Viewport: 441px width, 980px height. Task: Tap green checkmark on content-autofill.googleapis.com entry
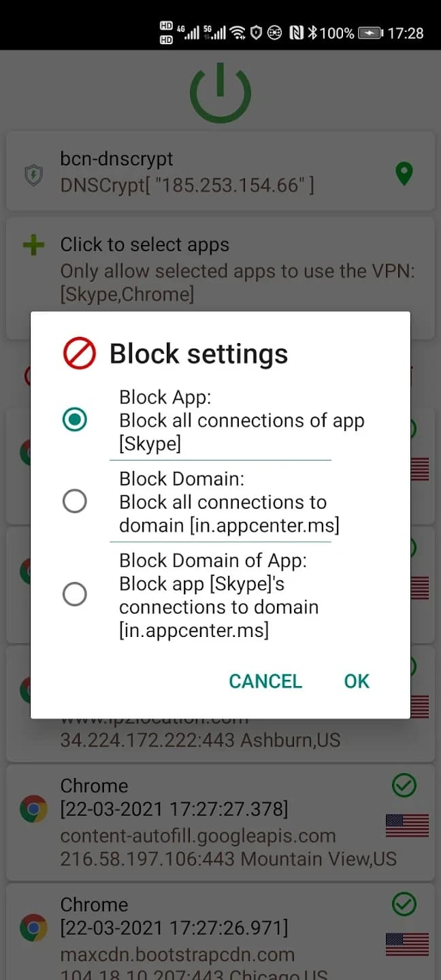(404, 786)
